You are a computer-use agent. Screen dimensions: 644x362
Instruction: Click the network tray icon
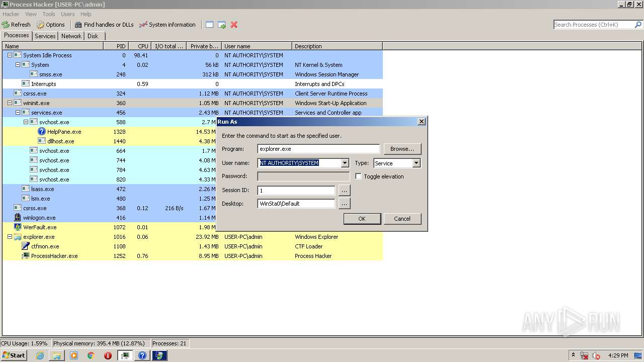point(585,355)
